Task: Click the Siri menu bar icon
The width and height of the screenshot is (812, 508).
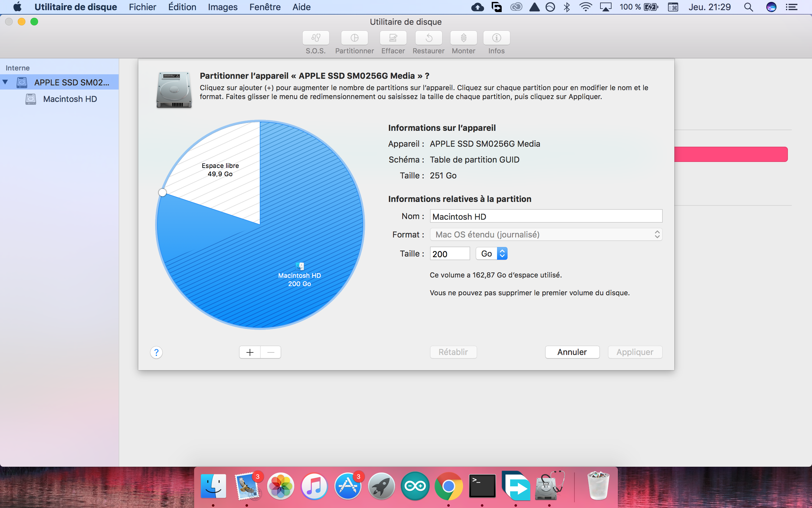Action: [771, 7]
